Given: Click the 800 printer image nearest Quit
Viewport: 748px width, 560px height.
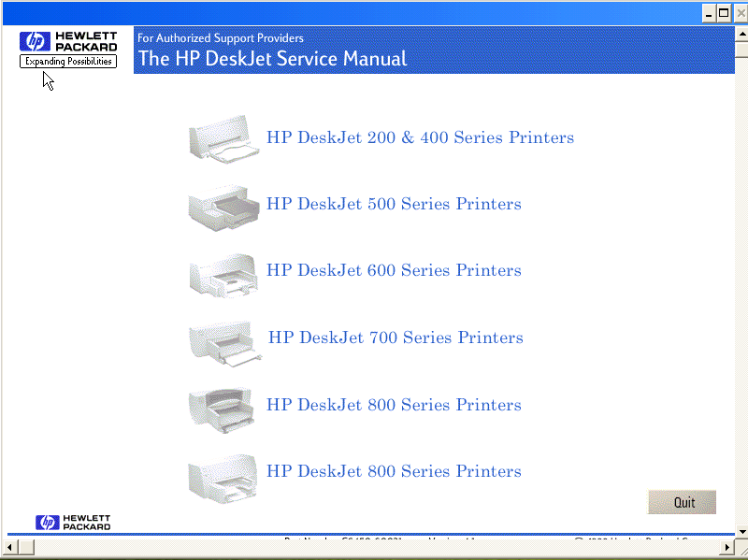Looking at the screenshot, I should click(223, 479).
